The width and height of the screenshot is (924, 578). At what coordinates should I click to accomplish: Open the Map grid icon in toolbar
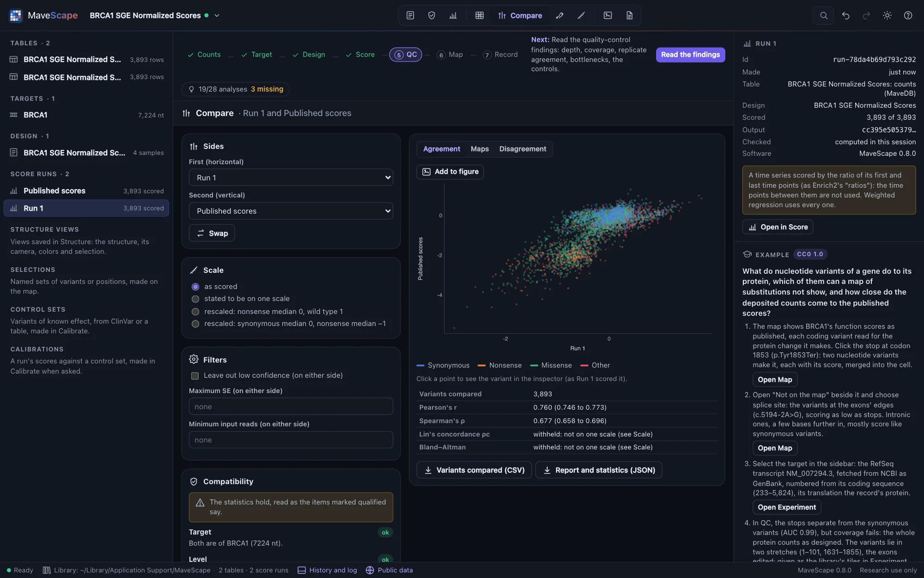(x=480, y=15)
